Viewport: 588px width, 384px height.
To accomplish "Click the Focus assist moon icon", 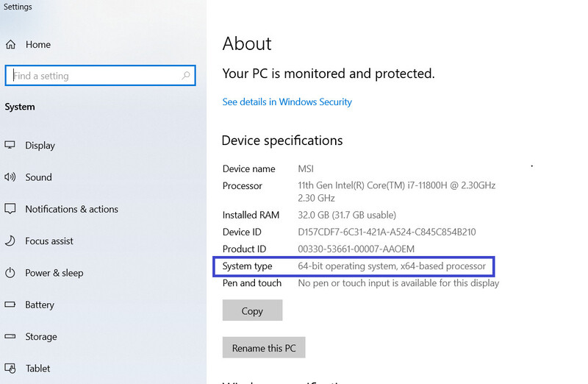I will click(10, 241).
